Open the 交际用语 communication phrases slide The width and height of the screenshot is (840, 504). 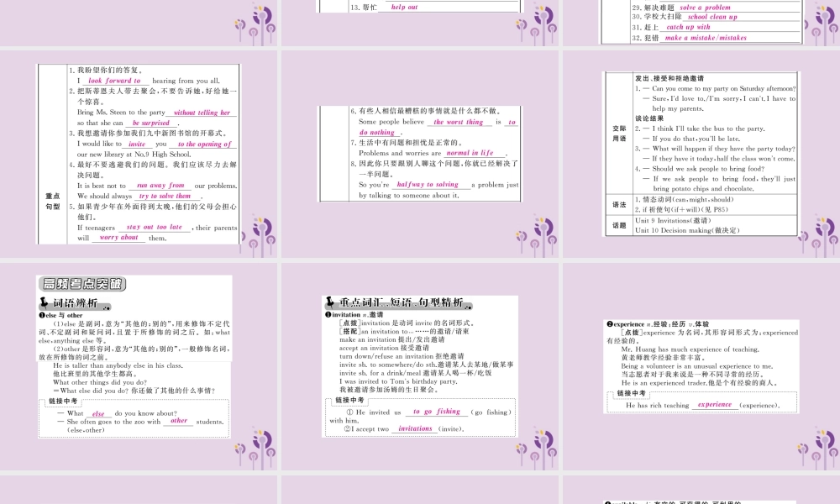(x=701, y=154)
